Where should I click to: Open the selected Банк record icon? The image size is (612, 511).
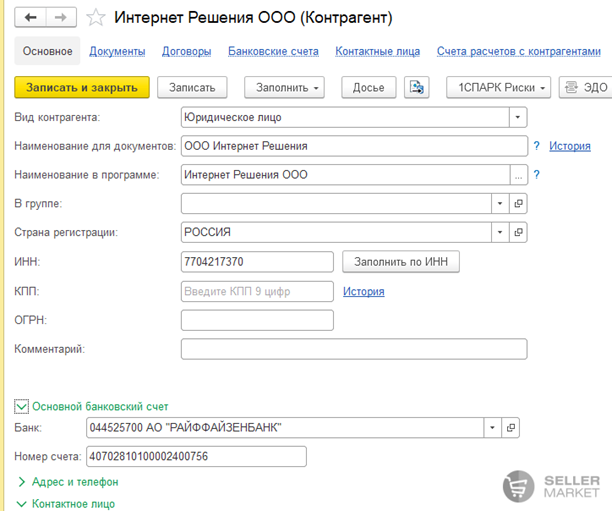point(511,428)
